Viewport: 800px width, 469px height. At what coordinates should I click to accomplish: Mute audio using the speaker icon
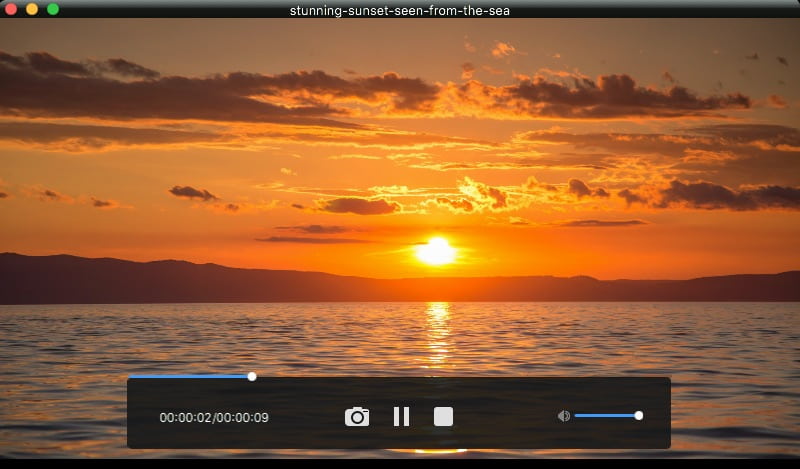[563, 416]
